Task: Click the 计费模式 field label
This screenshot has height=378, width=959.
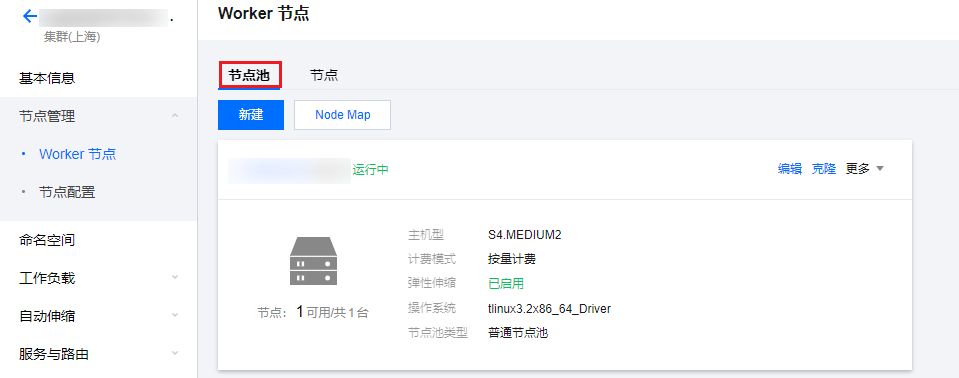Action: tap(432, 259)
